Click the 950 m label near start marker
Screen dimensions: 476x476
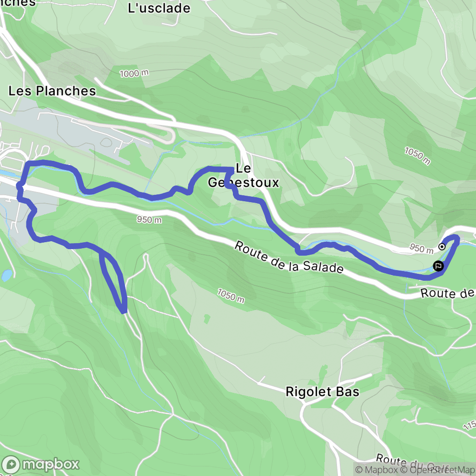(421, 248)
